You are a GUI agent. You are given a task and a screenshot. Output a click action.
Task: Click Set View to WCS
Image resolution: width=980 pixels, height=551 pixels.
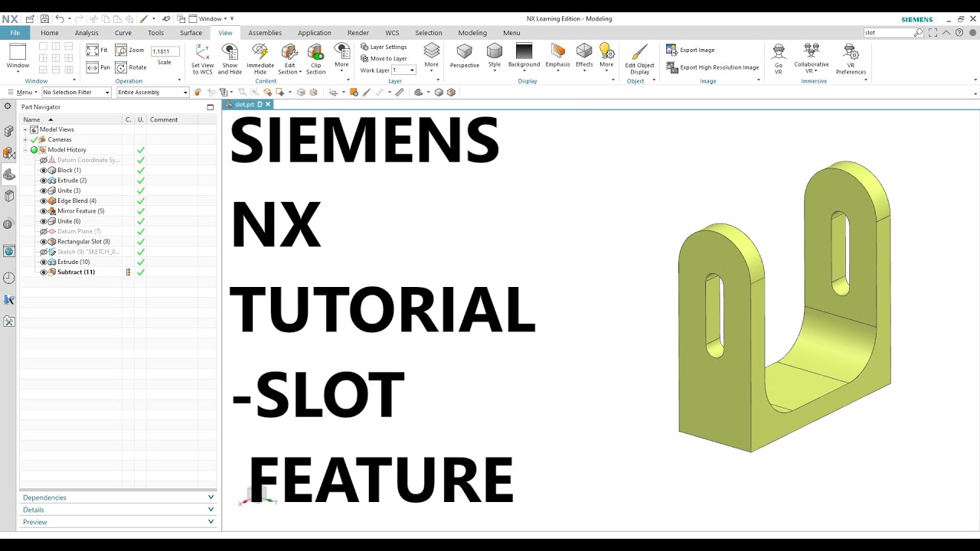pos(202,59)
